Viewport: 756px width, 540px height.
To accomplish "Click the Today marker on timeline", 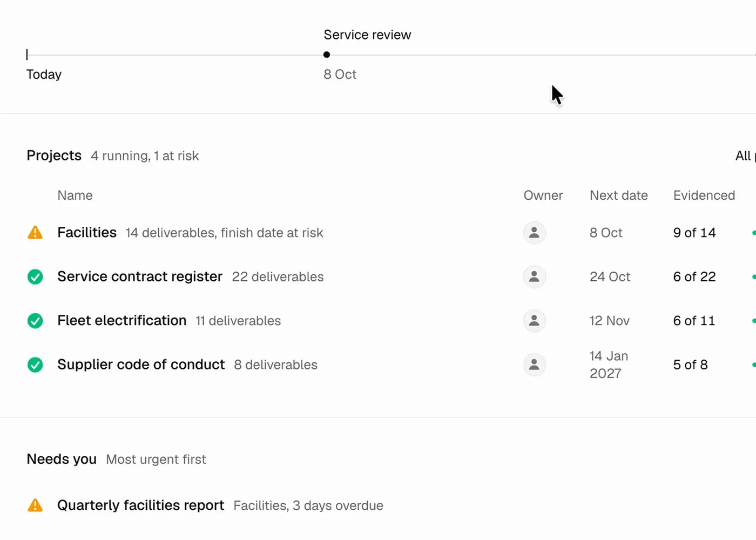I will tap(27, 55).
